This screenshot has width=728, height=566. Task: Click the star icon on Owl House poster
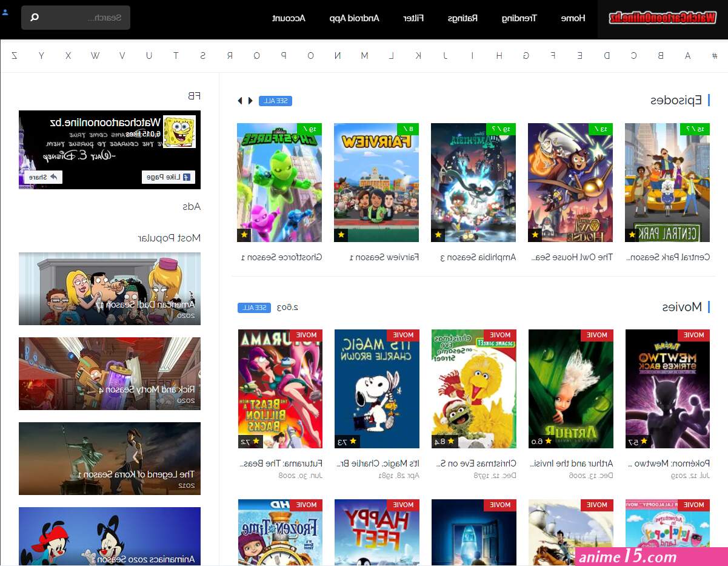[x=535, y=235]
